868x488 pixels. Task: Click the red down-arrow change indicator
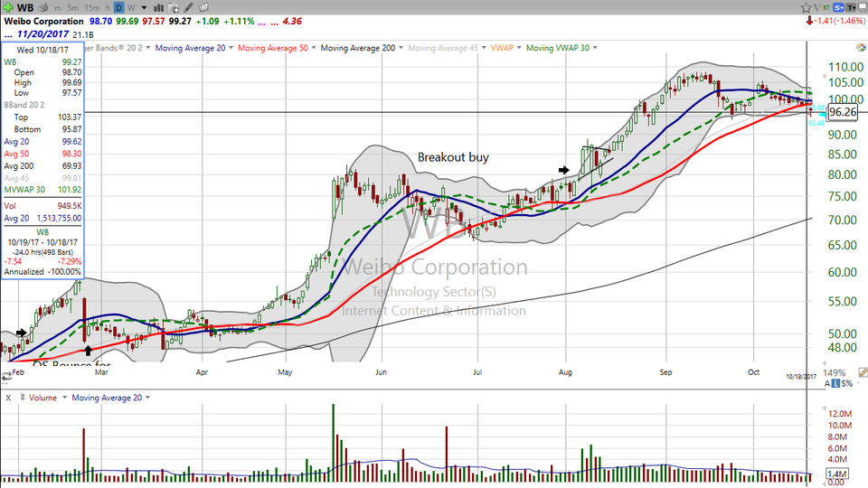(809, 21)
